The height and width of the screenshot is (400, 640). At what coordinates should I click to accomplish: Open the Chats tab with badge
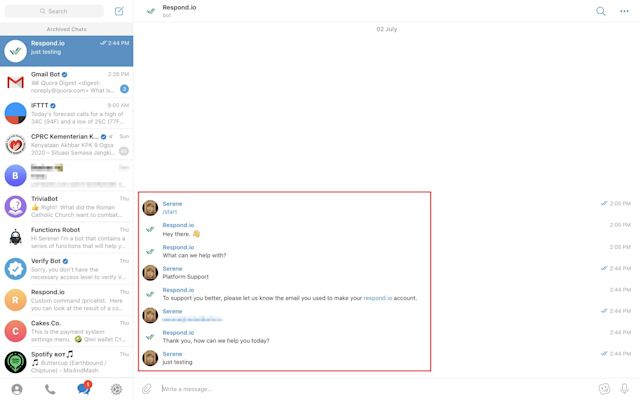coord(84,388)
